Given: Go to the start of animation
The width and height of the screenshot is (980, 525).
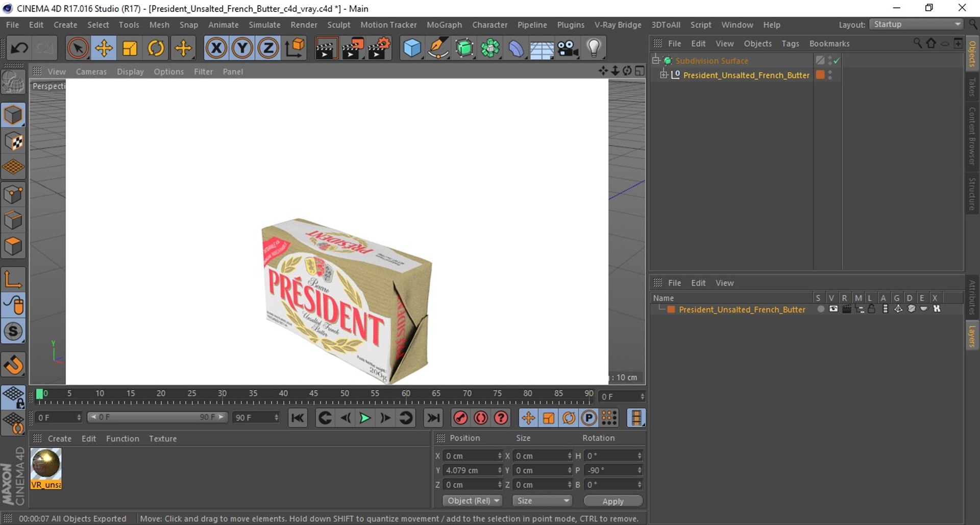Looking at the screenshot, I should (298, 418).
